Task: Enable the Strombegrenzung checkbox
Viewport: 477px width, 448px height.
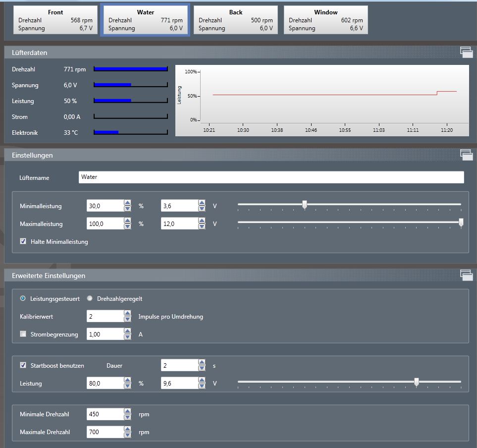Action: click(x=23, y=334)
